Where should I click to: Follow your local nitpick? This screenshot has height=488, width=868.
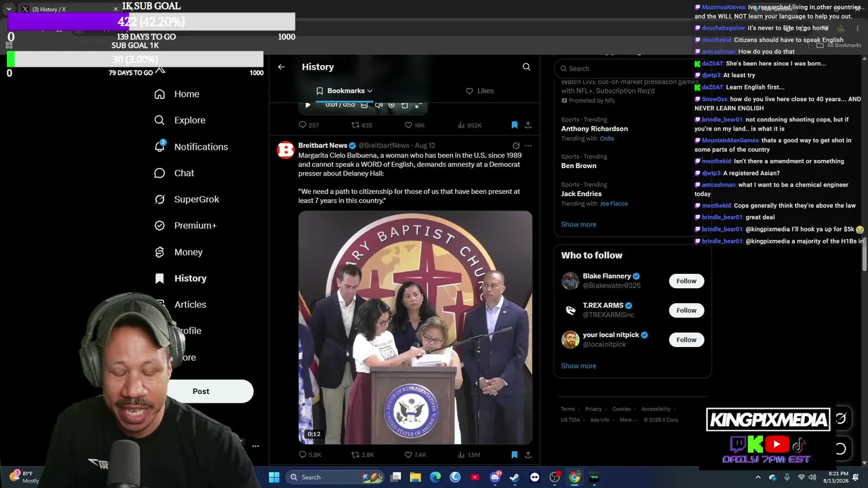(x=686, y=340)
